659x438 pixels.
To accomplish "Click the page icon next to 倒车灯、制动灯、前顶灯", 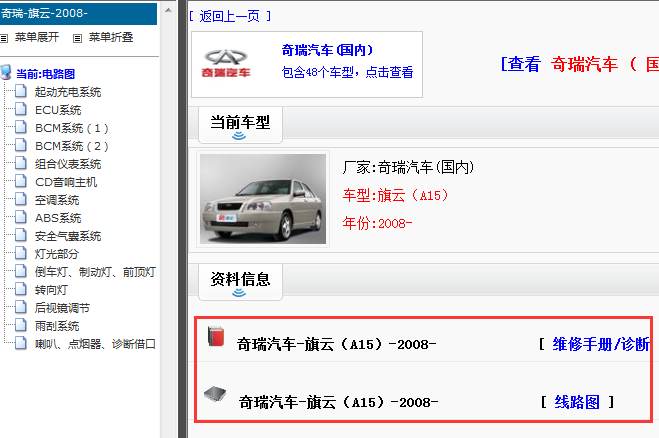I will [x=21, y=271].
